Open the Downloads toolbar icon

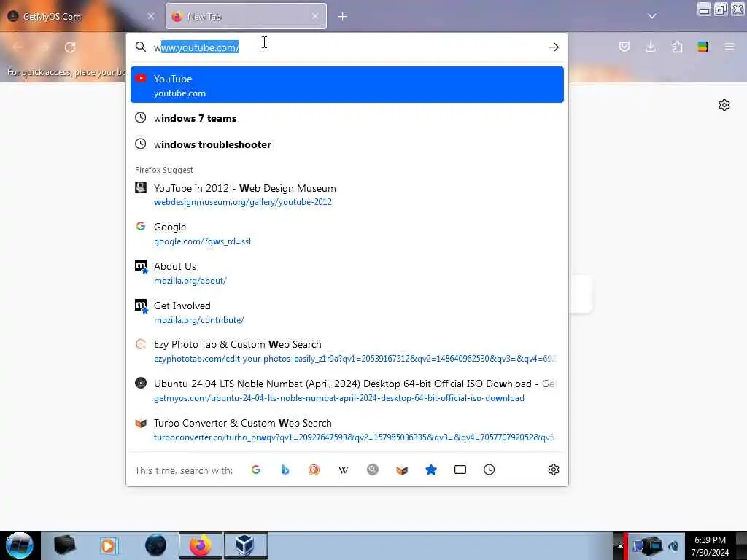coord(650,47)
